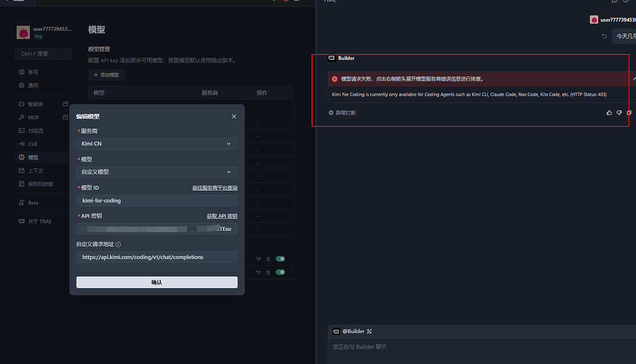Click the thumbs-down feedback icon
636x364 pixels.
click(x=619, y=113)
